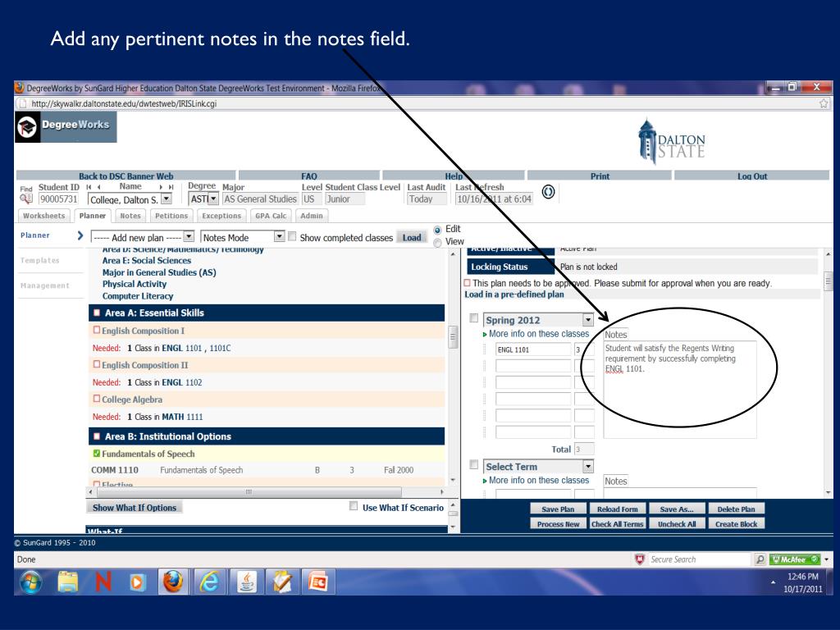The width and height of the screenshot is (840, 630).
Task: Check the Spring 2012 term checkbox
Action: pyautogui.click(x=474, y=318)
